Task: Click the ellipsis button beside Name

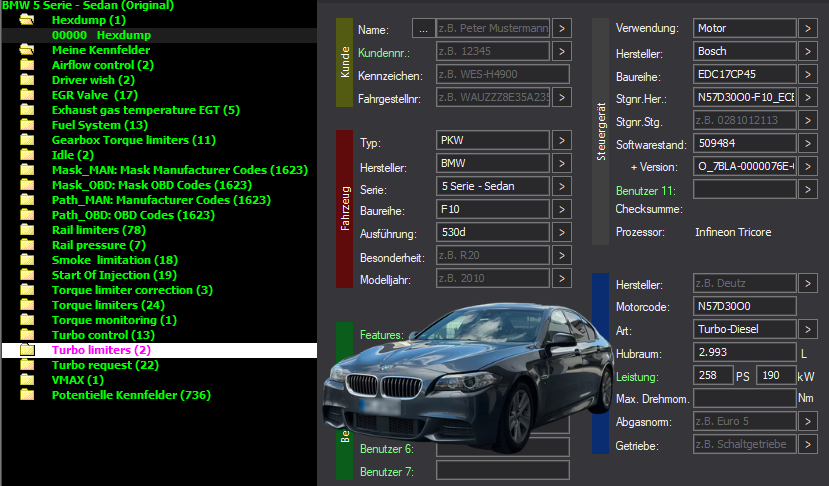Action: click(423, 29)
